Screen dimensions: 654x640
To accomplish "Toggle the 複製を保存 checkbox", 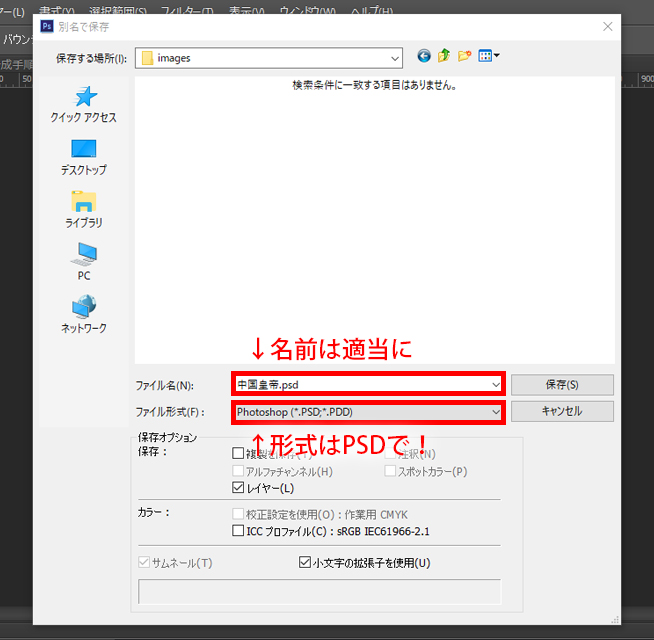I will (x=238, y=453).
